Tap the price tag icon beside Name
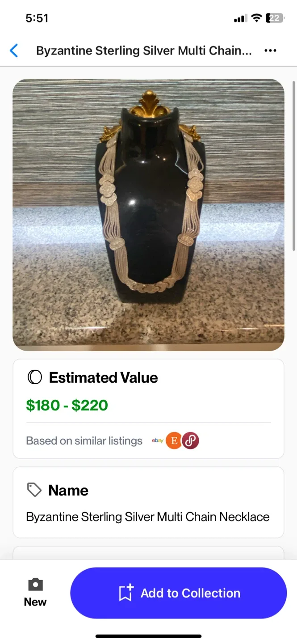The height and width of the screenshot is (644, 297). coord(34,490)
